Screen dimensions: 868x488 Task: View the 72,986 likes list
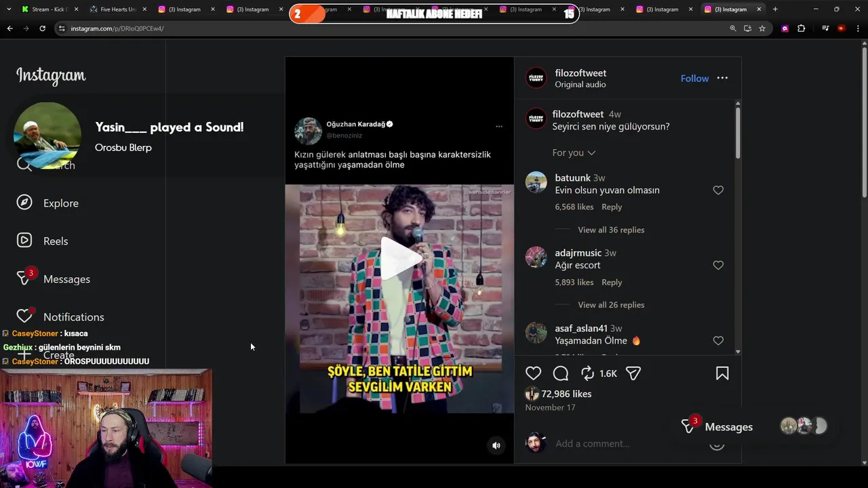click(x=566, y=394)
